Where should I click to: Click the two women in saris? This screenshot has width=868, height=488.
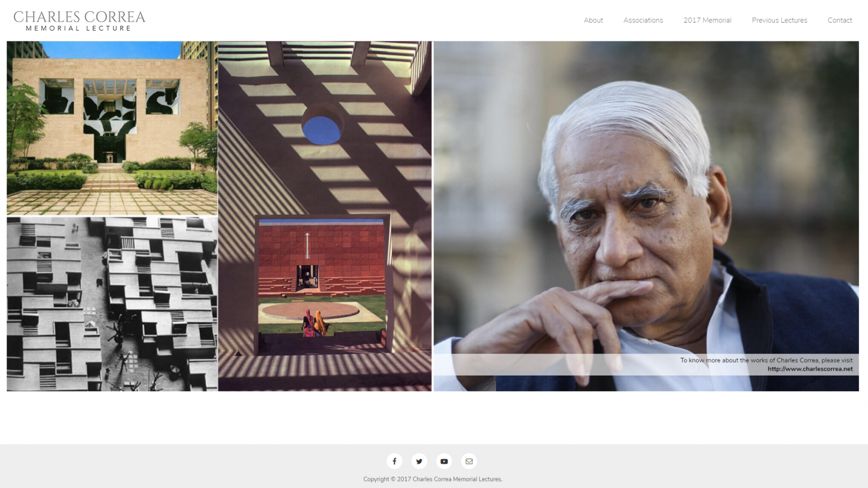[315, 323]
